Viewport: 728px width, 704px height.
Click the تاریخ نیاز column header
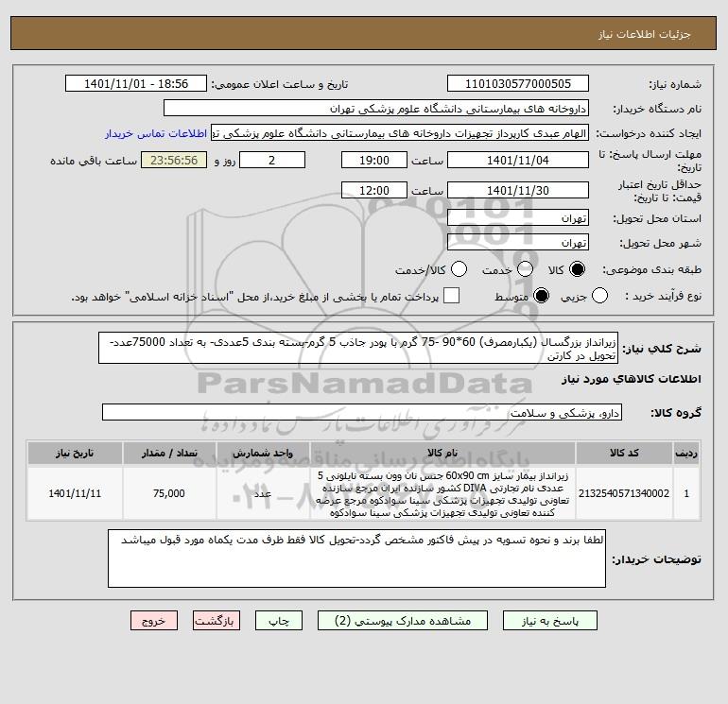point(75,453)
